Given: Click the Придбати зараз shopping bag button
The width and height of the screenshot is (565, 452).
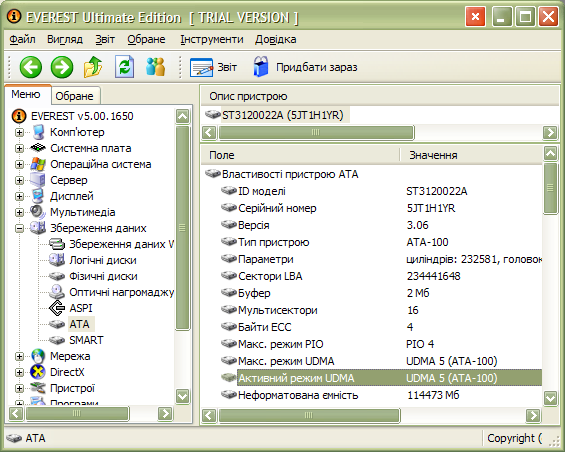Looking at the screenshot, I should tap(305, 67).
